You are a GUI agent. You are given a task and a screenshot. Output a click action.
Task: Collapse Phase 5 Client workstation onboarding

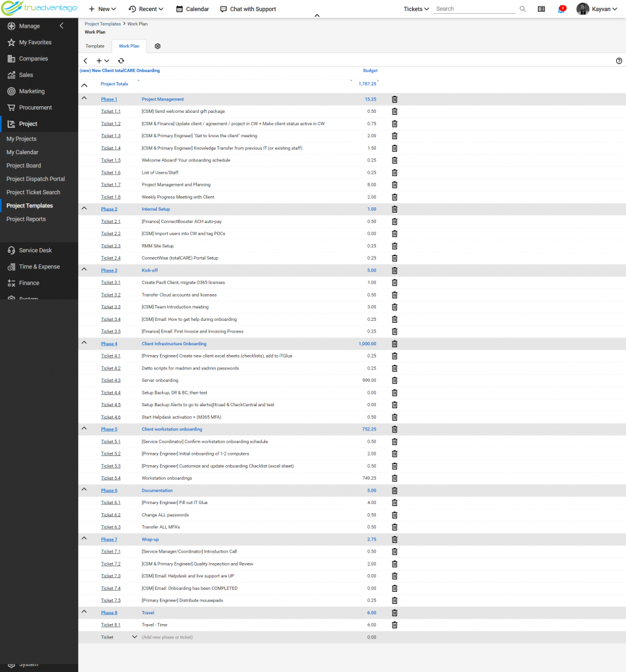[x=84, y=429]
